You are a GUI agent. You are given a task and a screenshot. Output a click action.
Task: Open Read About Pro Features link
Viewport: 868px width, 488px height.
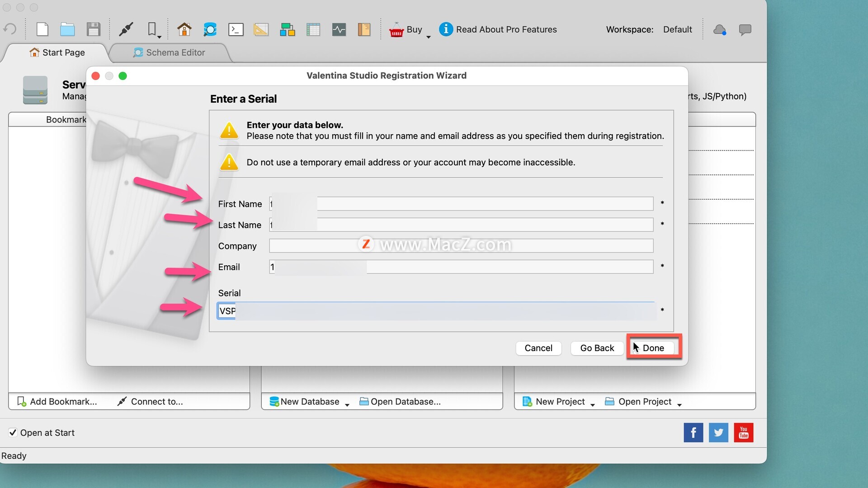[506, 29]
